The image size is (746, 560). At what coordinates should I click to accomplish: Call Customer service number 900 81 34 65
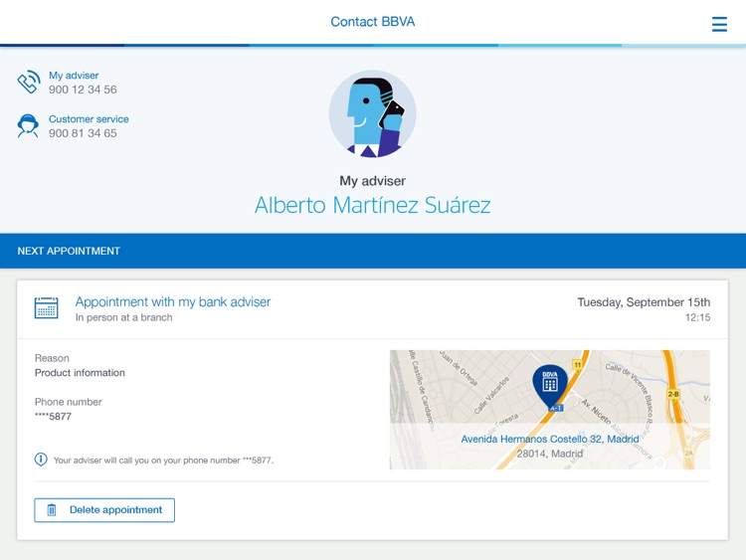tap(83, 133)
